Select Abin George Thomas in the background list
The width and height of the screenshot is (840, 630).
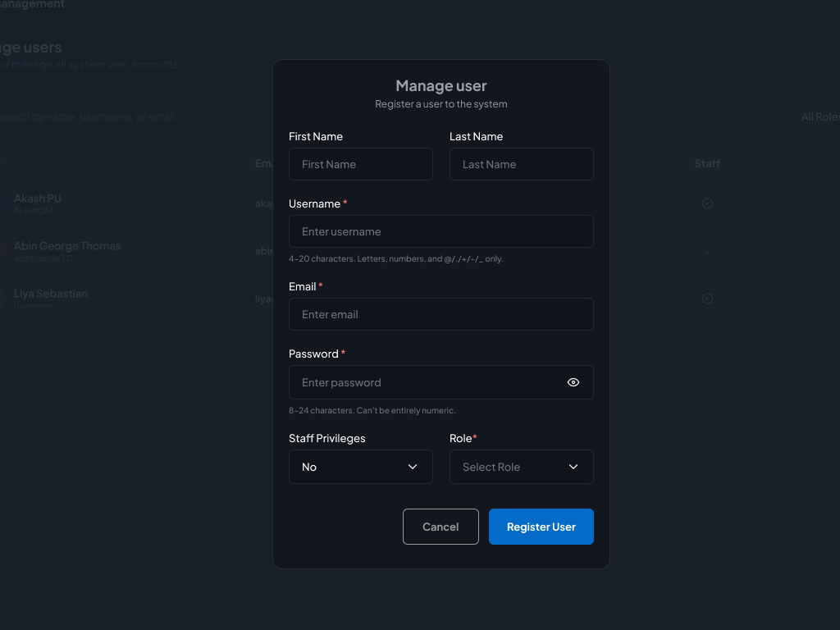[67, 246]
